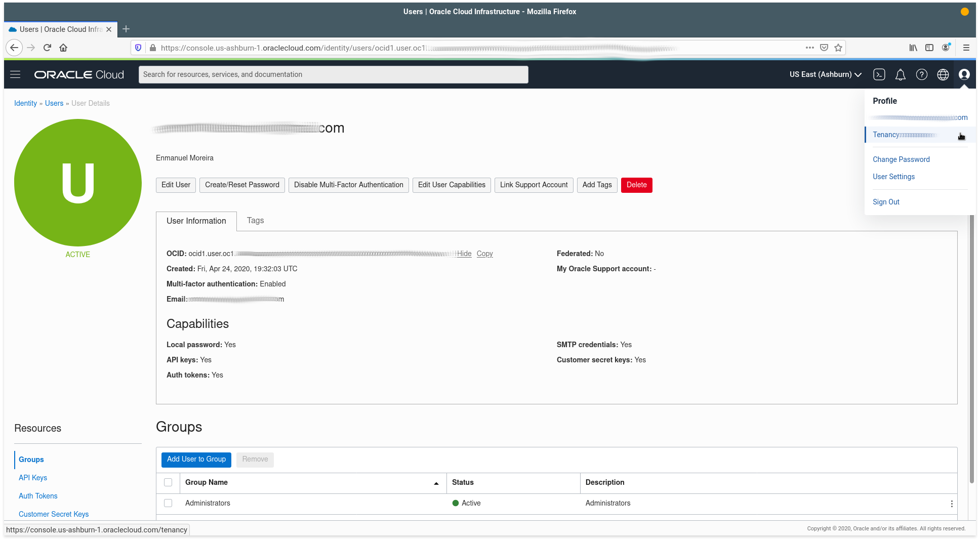980x541 pixels.
Task: Go to Users breadcrumb link
Action: 54,103
